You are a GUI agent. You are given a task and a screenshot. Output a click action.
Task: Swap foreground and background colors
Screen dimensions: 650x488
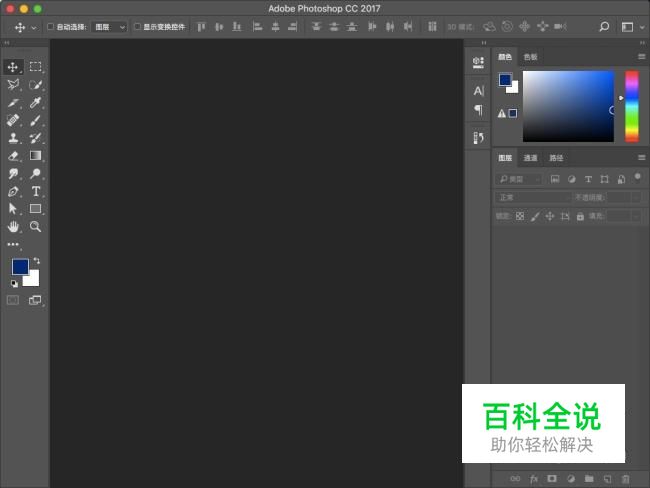coord(37,260)
